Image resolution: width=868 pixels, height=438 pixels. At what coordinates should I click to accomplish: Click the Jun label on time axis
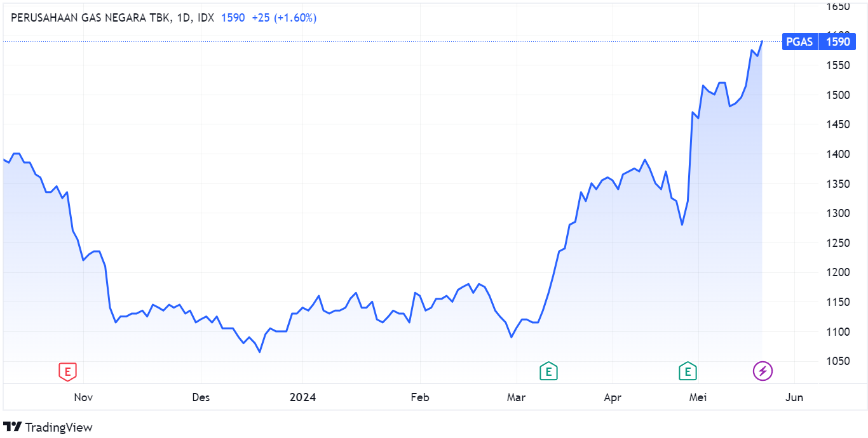pos(794,398)
